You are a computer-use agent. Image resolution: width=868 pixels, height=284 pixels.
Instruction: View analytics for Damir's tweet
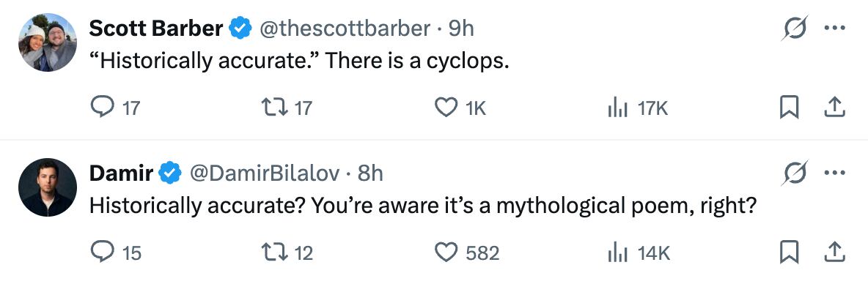617,252
